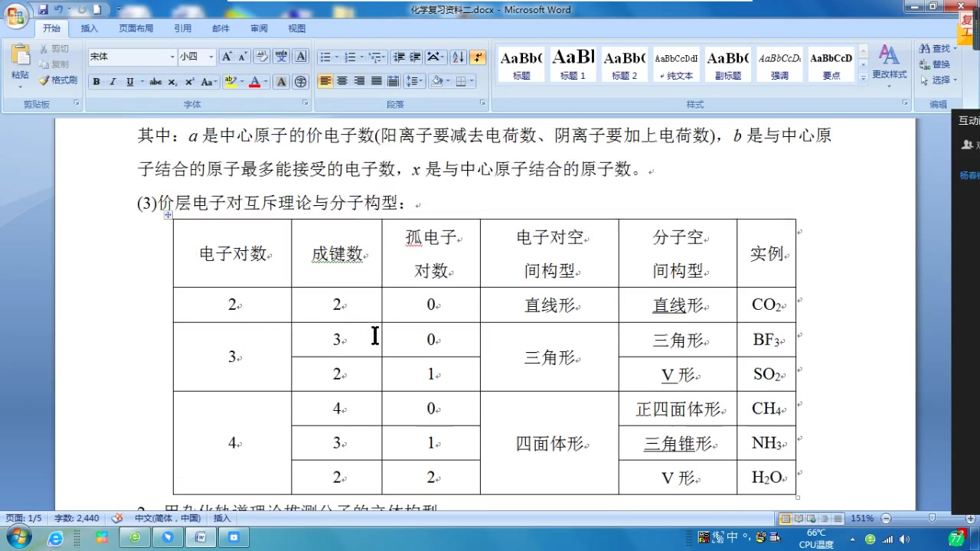Open the Select (选择) dropdown
The image size is (980, 551).
click(x=939, y=80)
